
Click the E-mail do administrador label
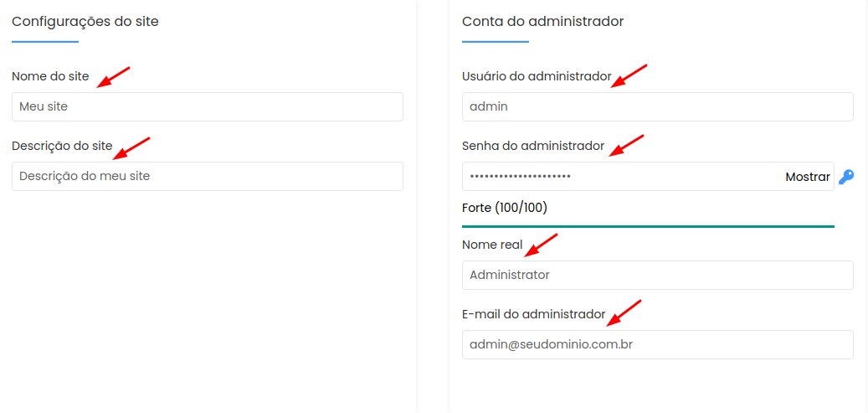coord(534,314)
